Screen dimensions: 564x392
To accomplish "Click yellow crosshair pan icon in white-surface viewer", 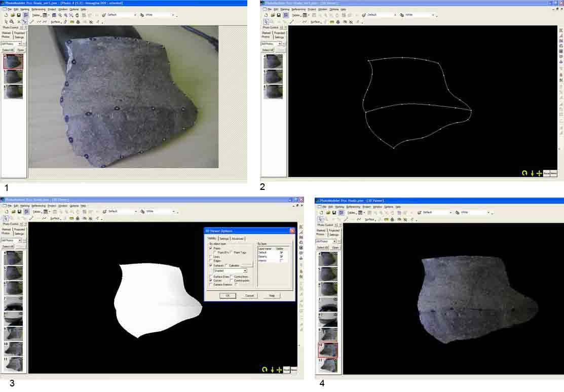I will (x=279, y=370).
